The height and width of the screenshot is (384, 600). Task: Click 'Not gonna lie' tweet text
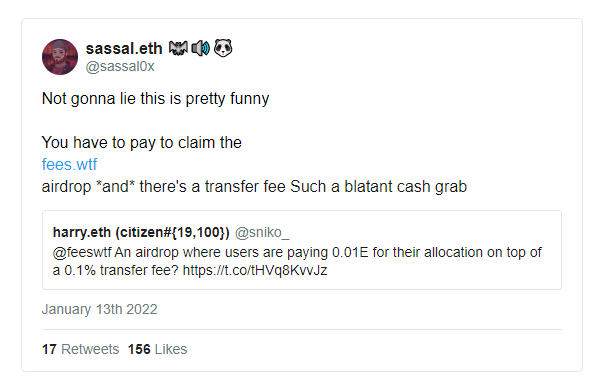tap(155, 99)
